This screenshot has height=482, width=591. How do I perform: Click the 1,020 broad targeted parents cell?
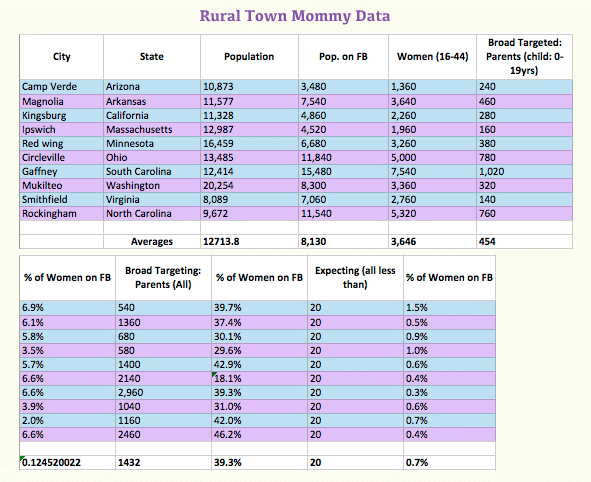(x=524, y=171)
